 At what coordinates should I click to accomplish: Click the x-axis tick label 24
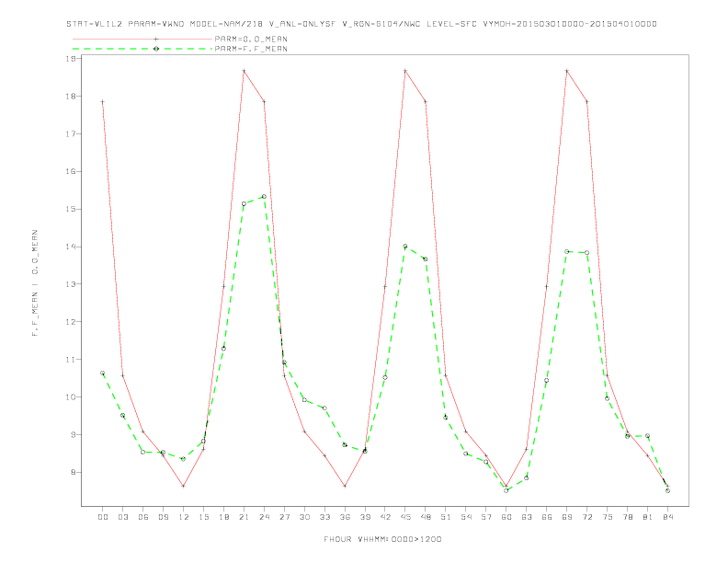click(264, 517)
